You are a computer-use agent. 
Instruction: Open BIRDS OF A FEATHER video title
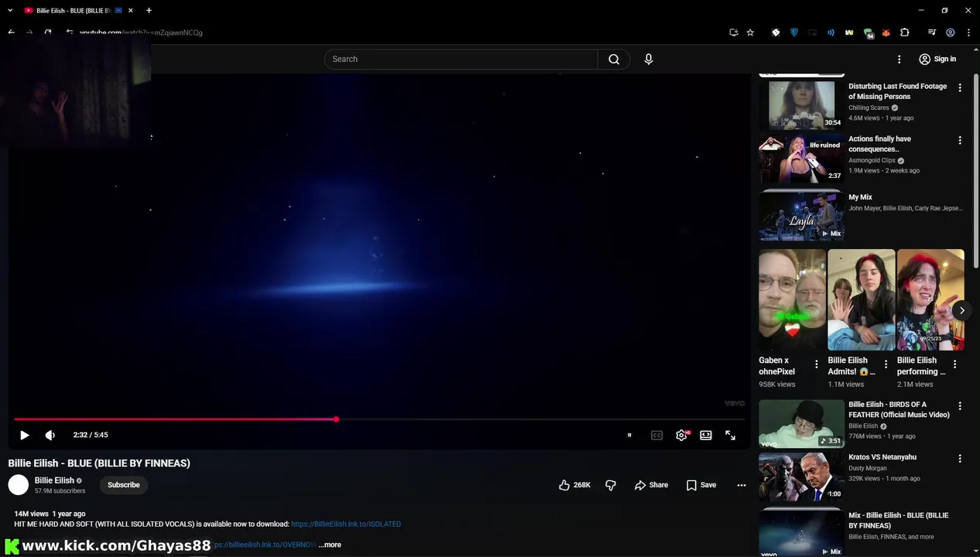899,410
